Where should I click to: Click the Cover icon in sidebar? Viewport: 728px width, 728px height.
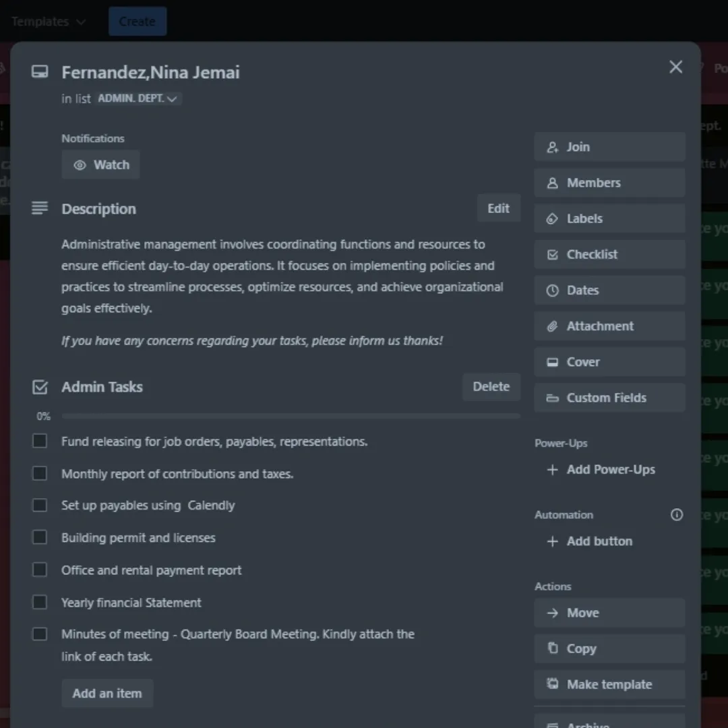point(553,362)
